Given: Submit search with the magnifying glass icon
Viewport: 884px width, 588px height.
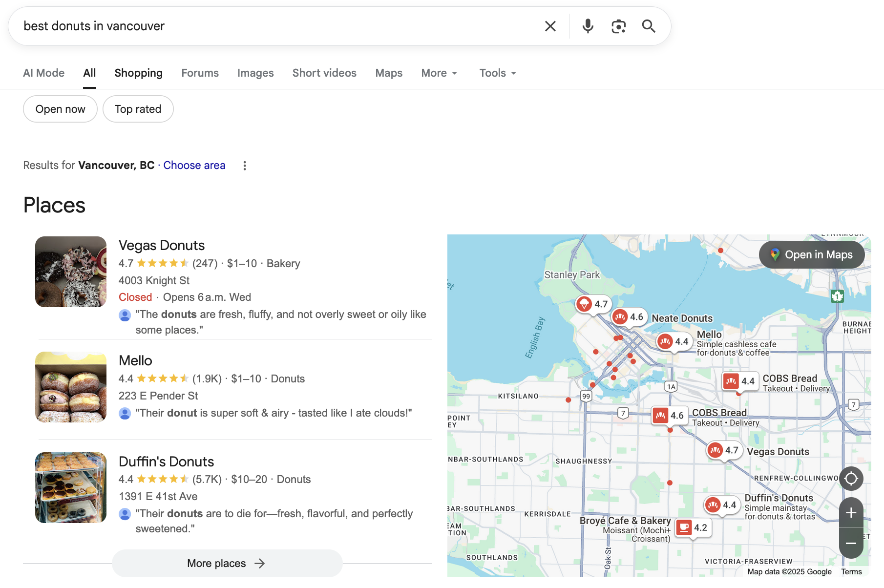Looking at the screenshot, I should pyautogui.click(x=649, y=26).
